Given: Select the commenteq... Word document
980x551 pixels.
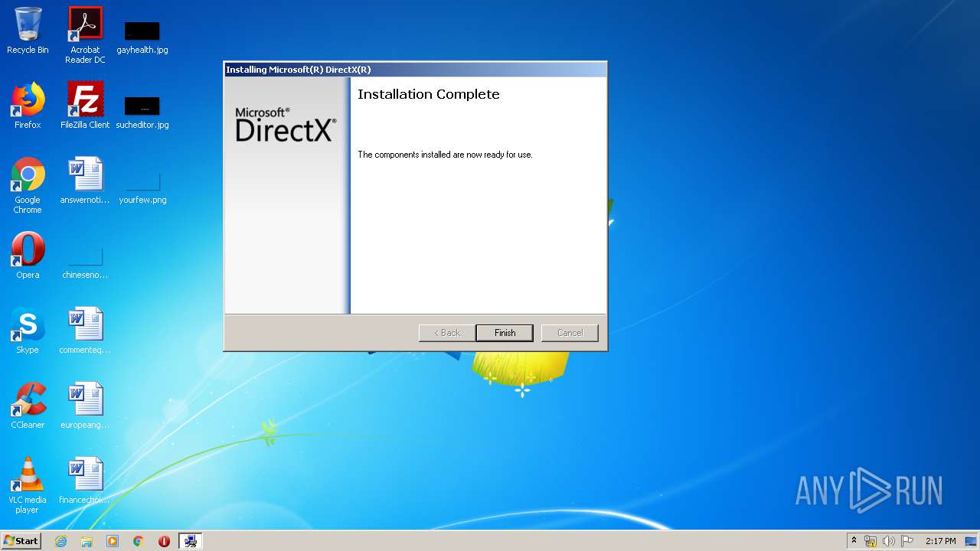Looking at the screenshot, I should point(85,331).
